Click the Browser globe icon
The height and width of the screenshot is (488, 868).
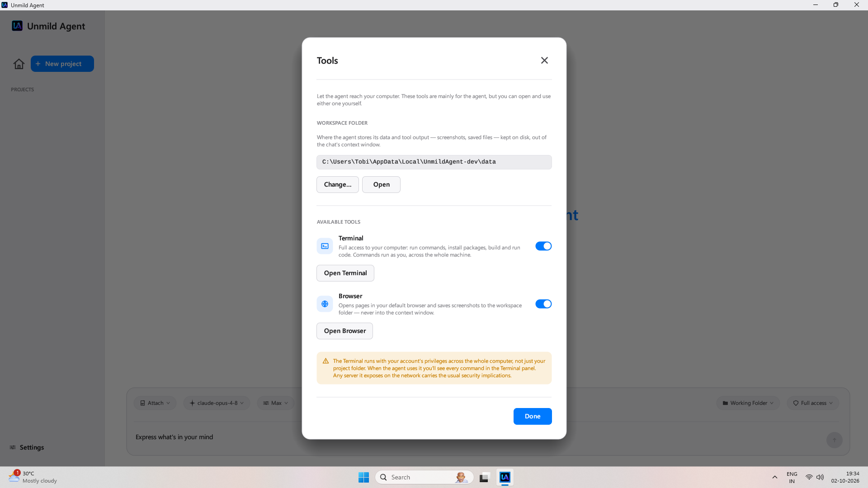pos(325,304)
